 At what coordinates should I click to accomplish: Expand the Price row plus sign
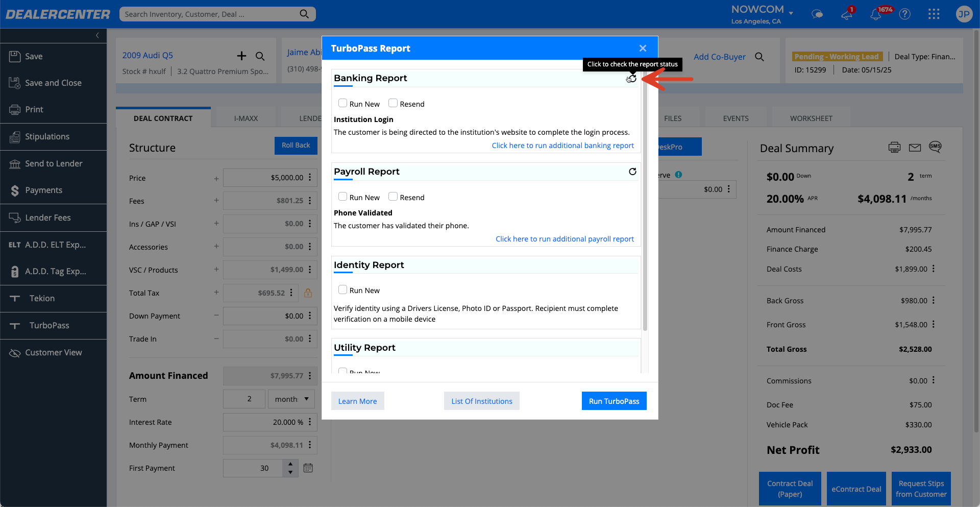[216, 178]
